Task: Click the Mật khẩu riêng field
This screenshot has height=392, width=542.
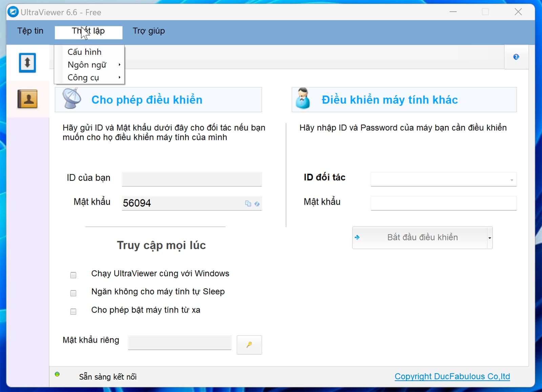Action: pos(180,343)
